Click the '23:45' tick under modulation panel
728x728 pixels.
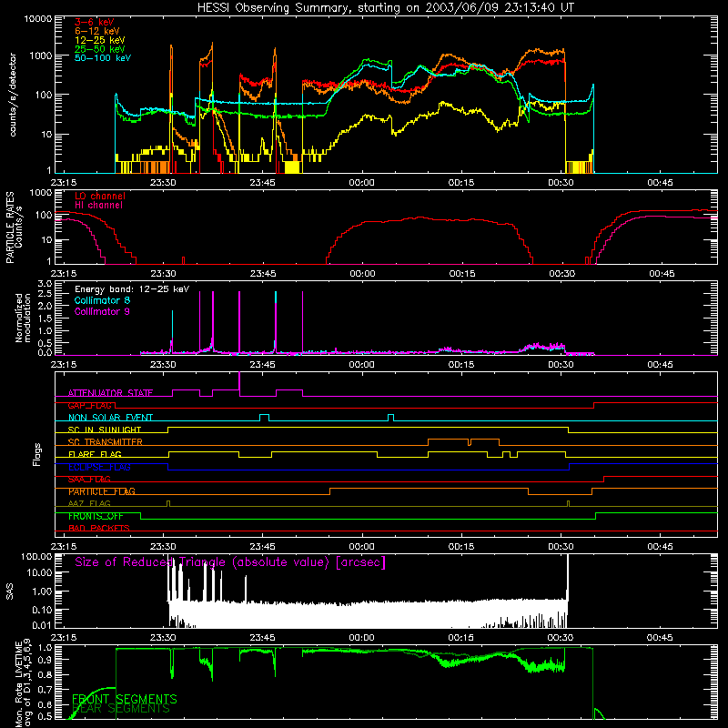[262, 365]
